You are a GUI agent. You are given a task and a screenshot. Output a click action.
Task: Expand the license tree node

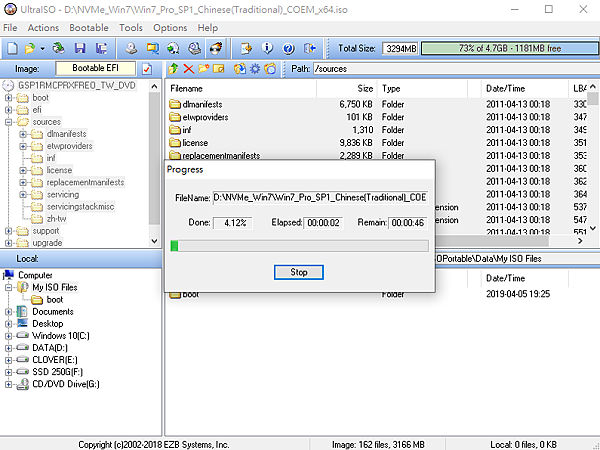pos(23,171)
